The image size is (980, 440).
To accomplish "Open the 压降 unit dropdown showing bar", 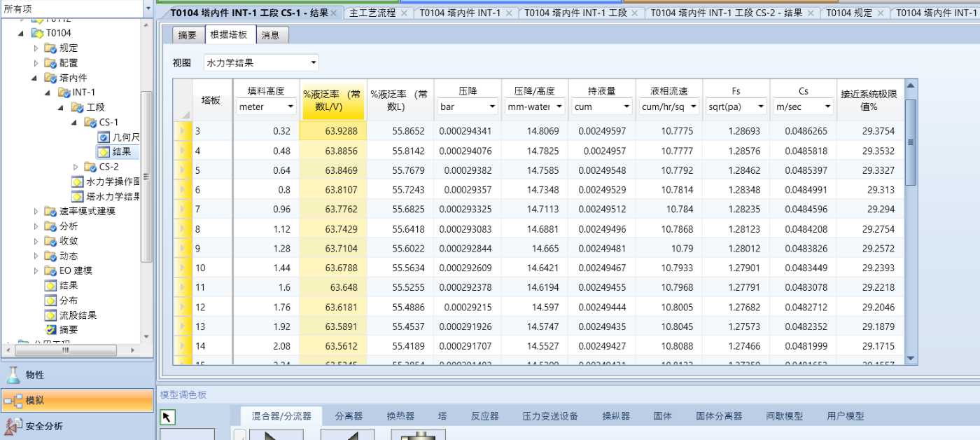I will 491,107.
